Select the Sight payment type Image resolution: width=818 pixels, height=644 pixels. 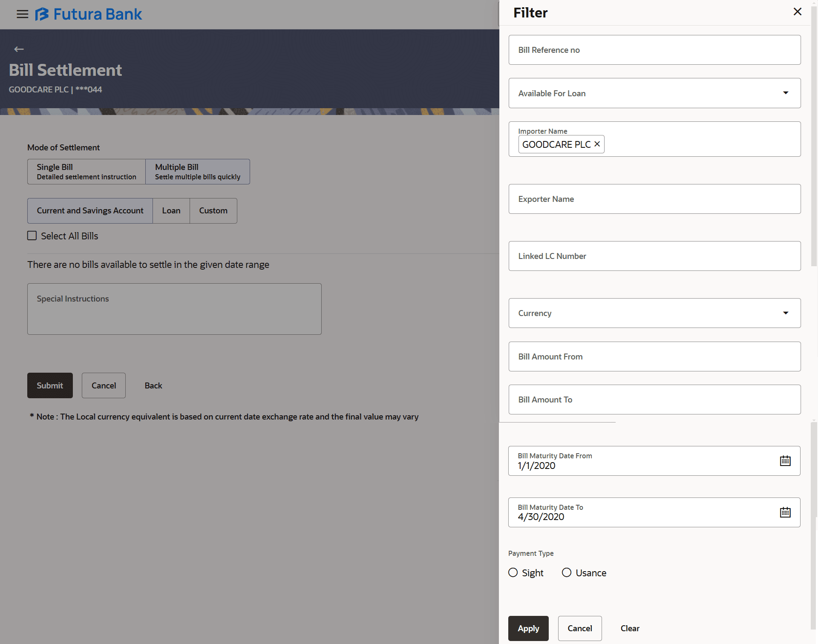(513, 573)
